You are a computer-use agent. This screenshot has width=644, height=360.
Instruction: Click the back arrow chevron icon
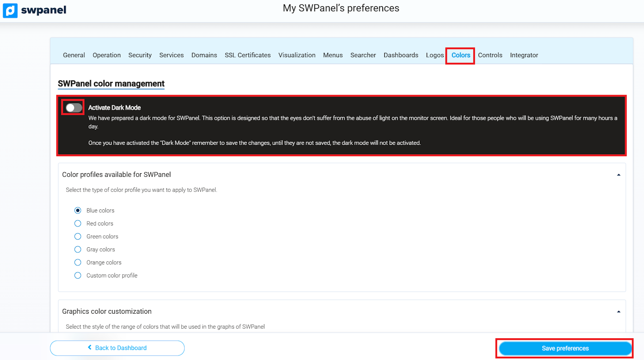tap(90, 348)
